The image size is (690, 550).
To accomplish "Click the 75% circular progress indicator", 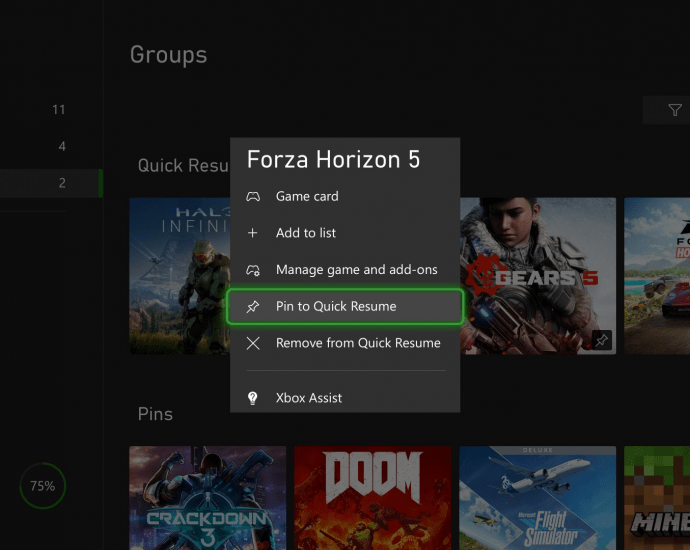I will (42, 487).
